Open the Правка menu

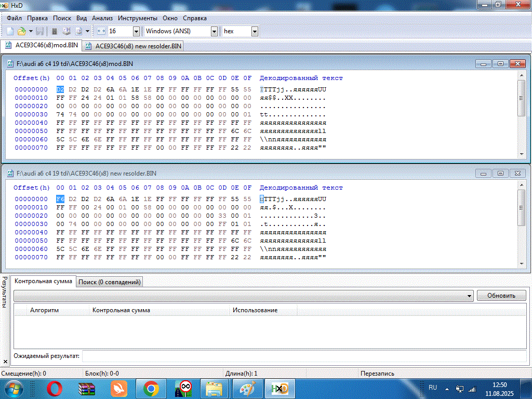[x=37, y=18]
